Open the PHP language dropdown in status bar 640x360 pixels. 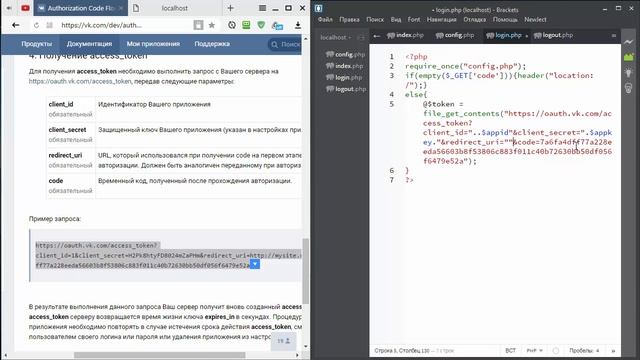pos(534,351)
